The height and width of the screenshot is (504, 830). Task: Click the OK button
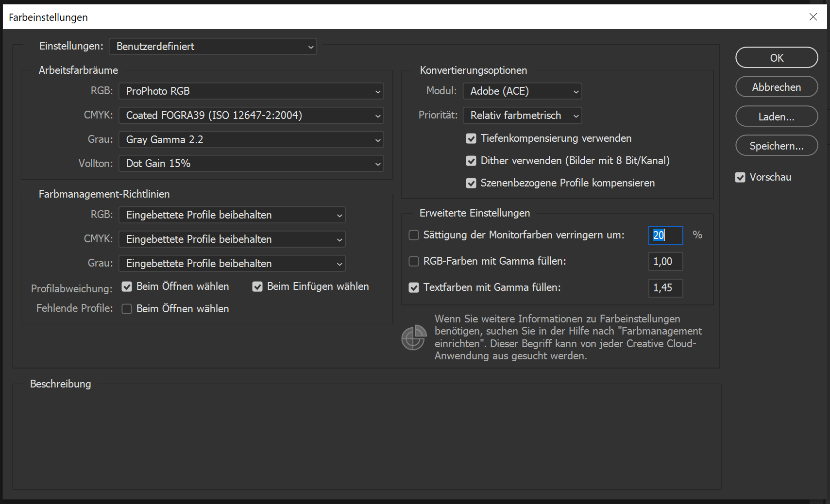tap(777, 58)
